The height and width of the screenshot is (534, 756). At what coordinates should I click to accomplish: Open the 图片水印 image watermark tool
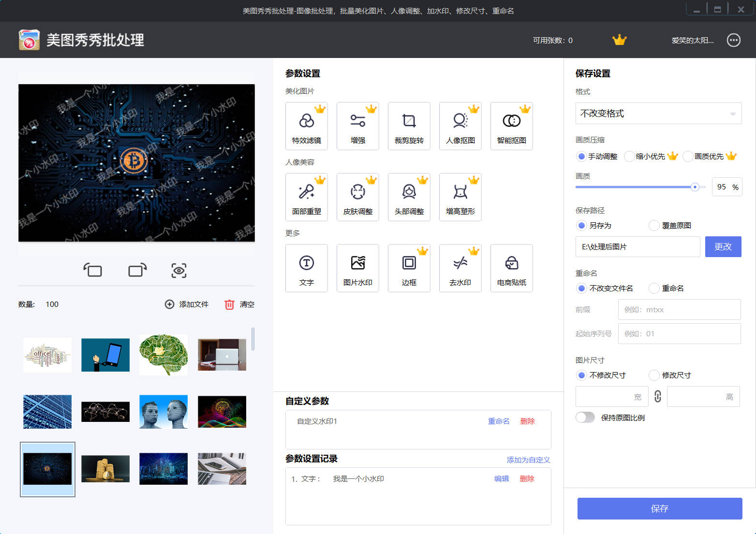(x=358, y=268)
